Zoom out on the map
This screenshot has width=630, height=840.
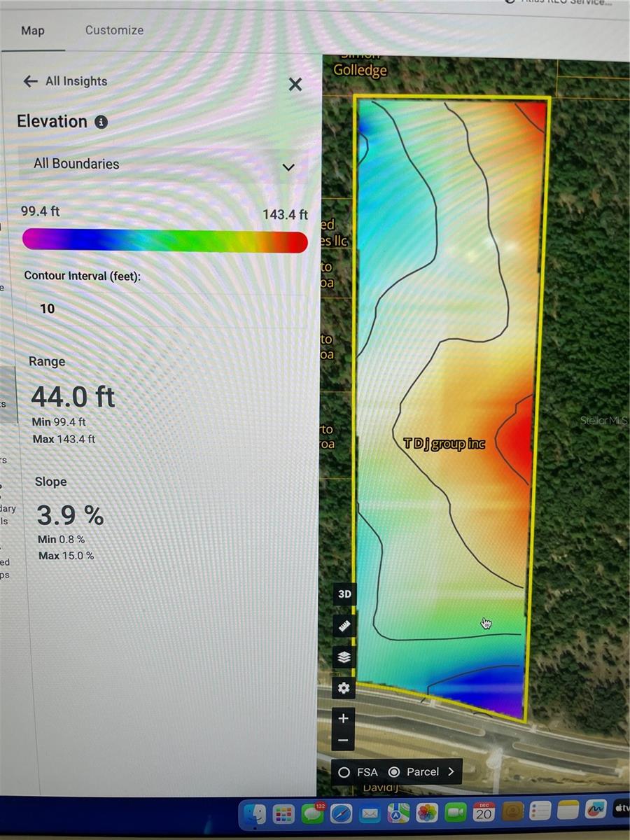click(343, 740)
